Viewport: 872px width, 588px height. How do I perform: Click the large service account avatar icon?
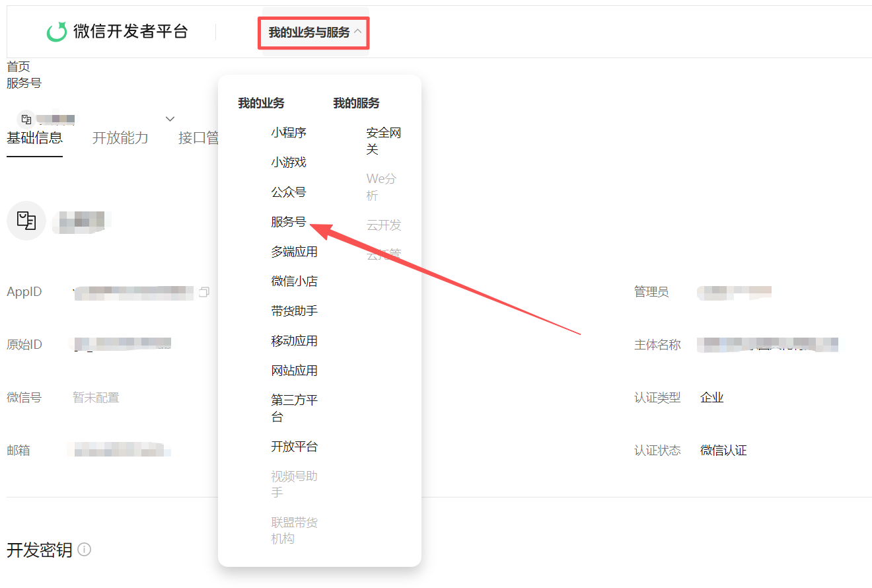click(26, 221)
